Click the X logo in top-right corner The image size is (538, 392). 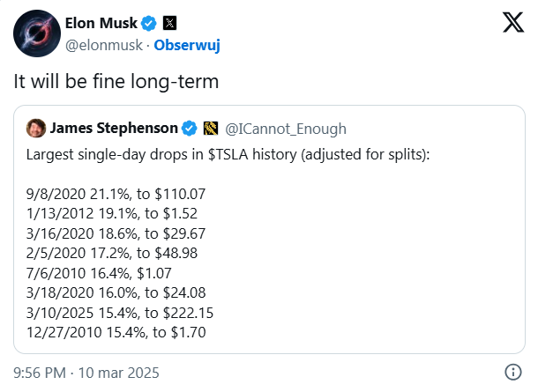click(512, 24)
